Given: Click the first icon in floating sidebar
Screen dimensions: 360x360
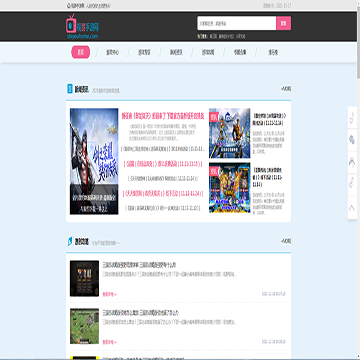Looking at the screenshot, I should (x=352, y=118).
